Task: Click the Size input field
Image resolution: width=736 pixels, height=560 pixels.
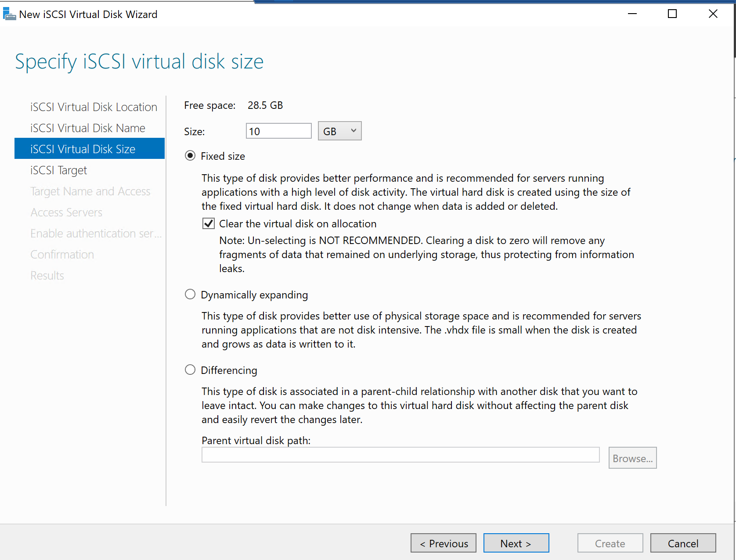Action: [278, 131]
